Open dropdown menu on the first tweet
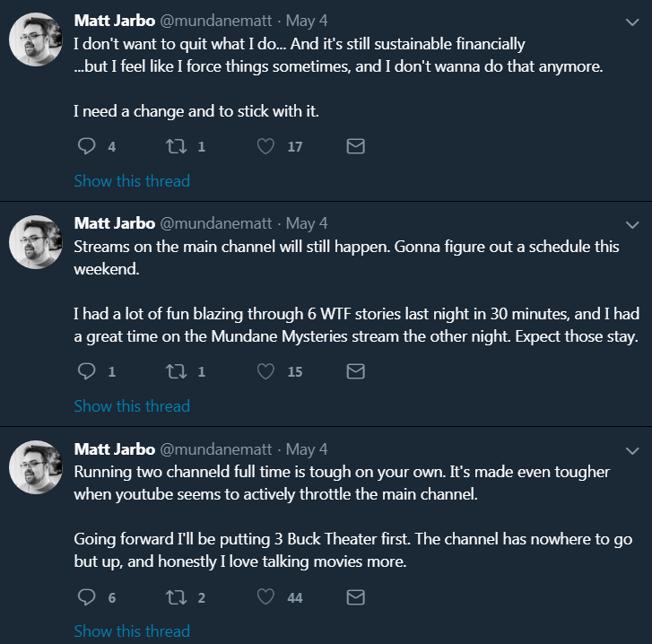The height and width of the screenshot is (644, 652). tap(632, 22)
